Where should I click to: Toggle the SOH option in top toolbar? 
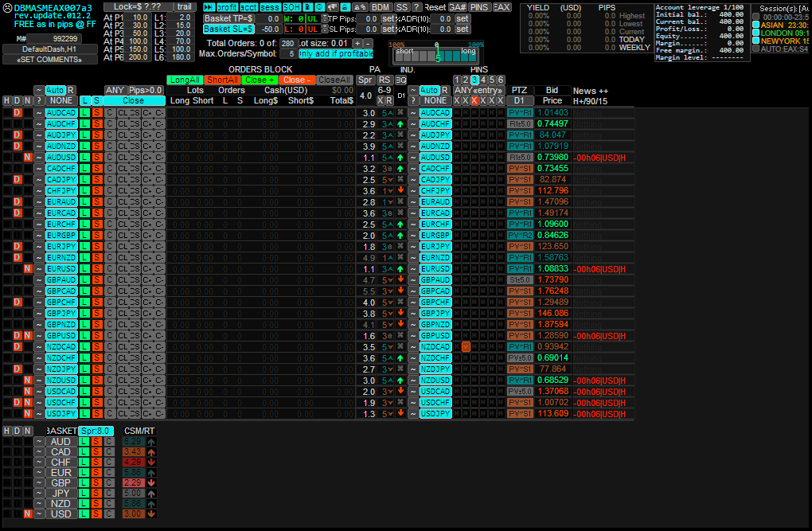point(291,7)
